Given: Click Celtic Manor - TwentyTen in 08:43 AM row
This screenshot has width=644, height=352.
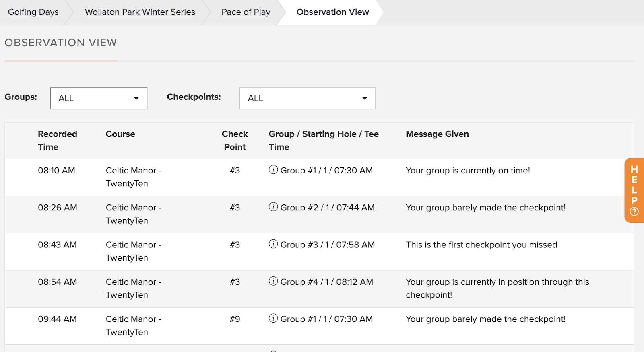Looking at the screenshot, I should click(134, 251).
